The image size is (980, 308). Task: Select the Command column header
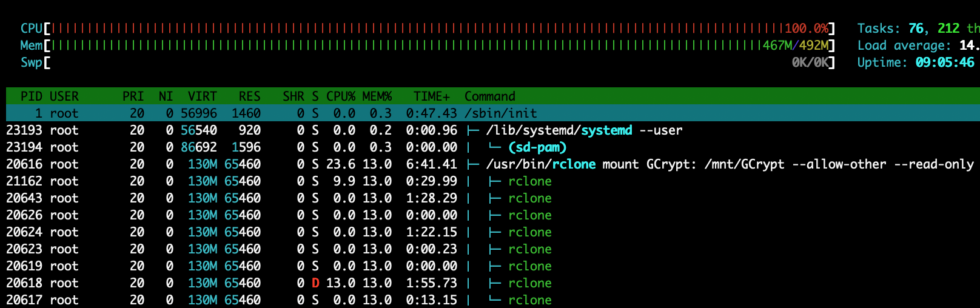pyautogui.click(x=490, y=96)
